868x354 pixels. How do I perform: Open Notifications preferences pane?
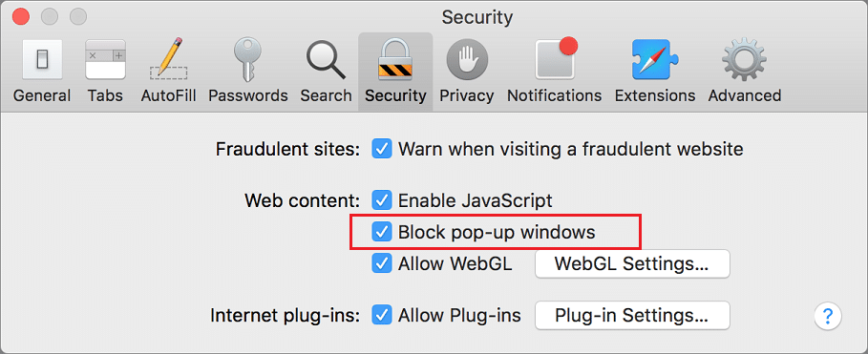554,72
